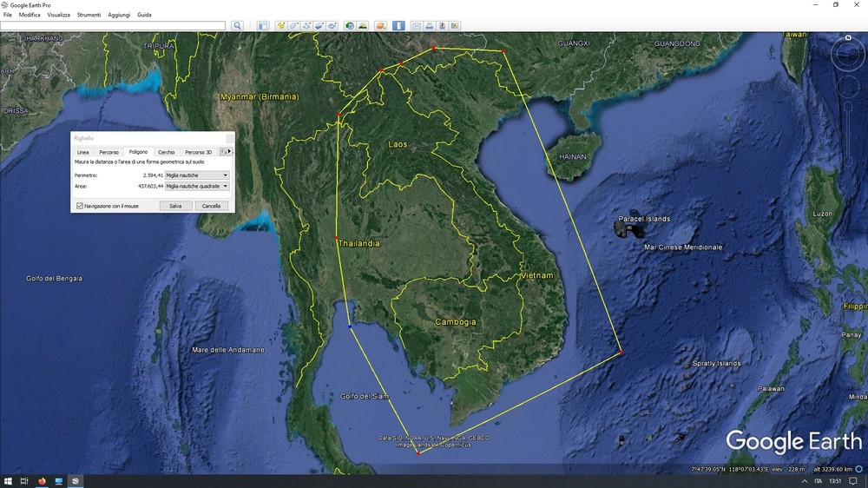Click the zoom slider on the map
Screen dimensions: 868x488
click(848, 133)
